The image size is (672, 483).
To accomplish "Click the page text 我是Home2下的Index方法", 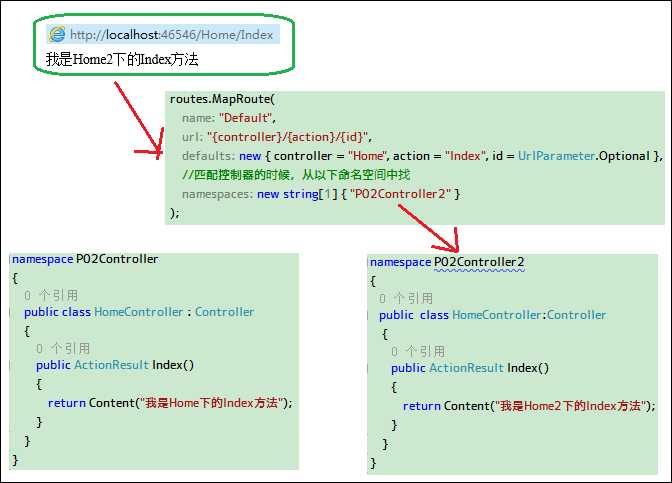I will [x=122, y=59].
